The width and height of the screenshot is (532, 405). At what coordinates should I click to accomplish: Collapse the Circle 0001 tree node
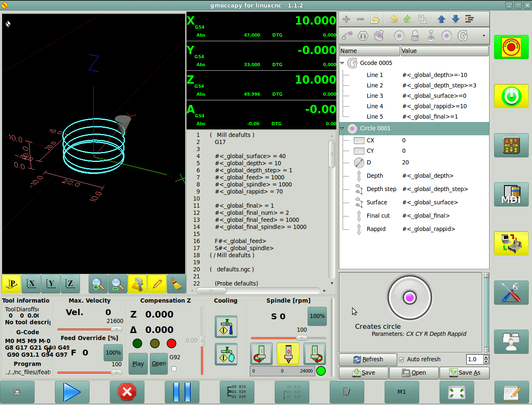pos(343,129)
